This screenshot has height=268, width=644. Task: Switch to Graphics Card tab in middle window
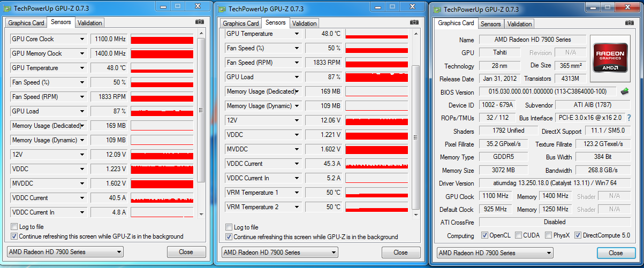(x=241, y=24)
